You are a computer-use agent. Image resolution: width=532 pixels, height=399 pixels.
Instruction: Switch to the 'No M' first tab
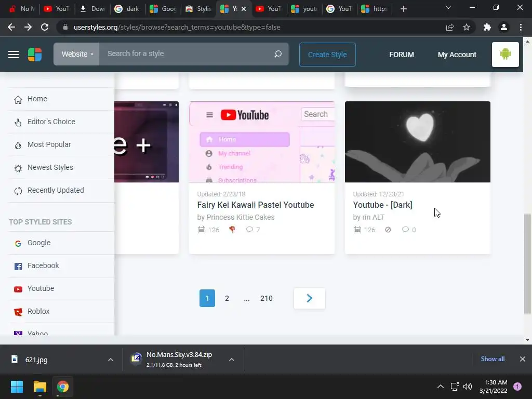(x=22, y=9)
